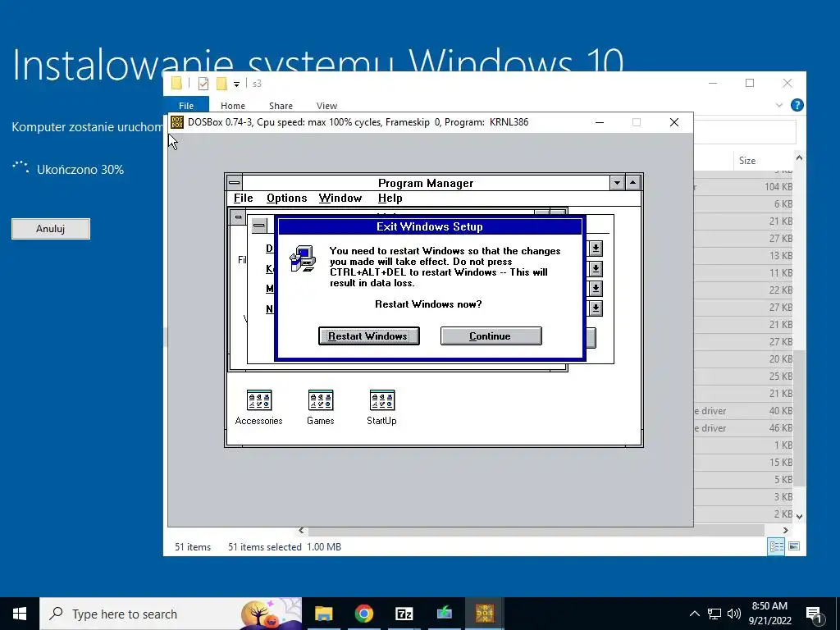This screenshot has height=630, width=840.
Task: Open File Explorer from the taskbar
Action: pyautogui.click(x=323, y=614)
